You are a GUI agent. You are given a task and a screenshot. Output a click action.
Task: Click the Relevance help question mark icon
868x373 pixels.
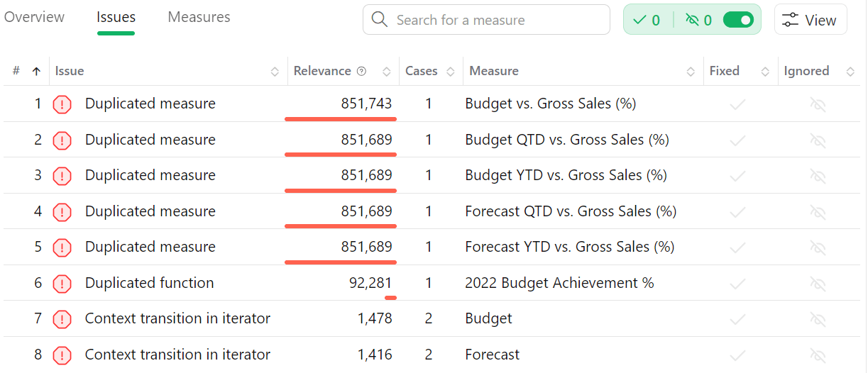tap(361, 71)
